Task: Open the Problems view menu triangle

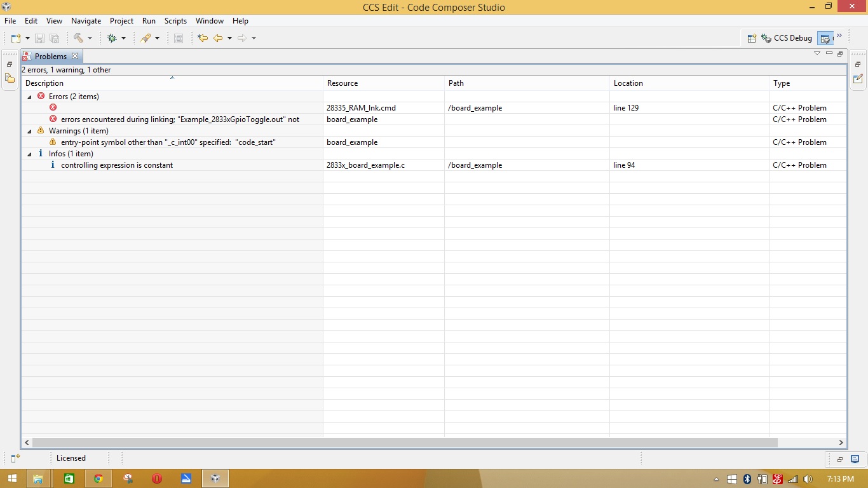Action: coord(817,53)
